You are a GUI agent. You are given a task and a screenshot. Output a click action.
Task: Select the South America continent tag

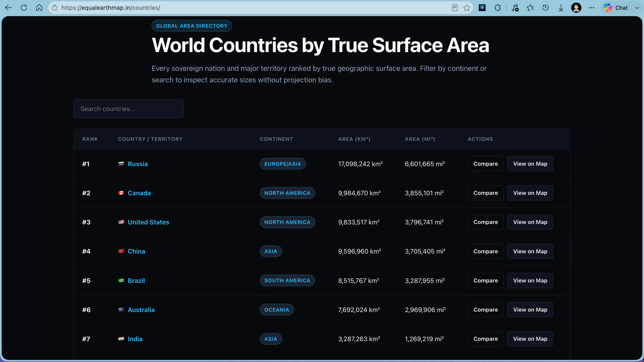coord(287,281)
